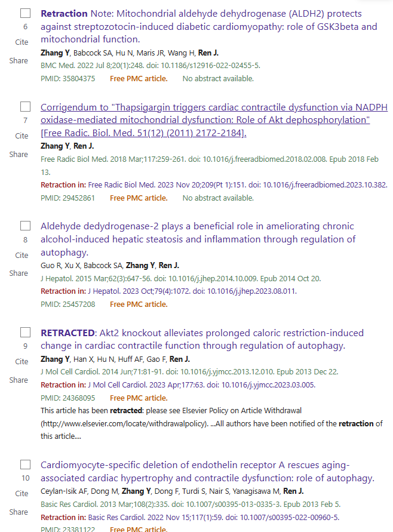Click PMID 25457208 text
Image resolution: width=393 pixels, height=532 pixels.
(68, 305)
